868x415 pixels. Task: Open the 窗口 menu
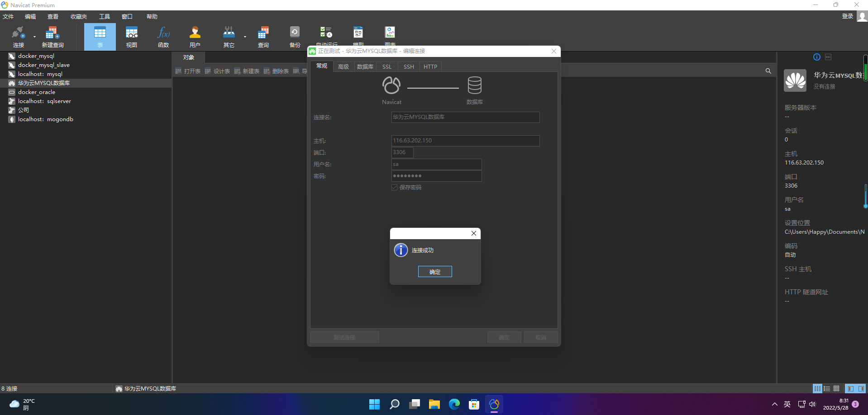[127, 17]
